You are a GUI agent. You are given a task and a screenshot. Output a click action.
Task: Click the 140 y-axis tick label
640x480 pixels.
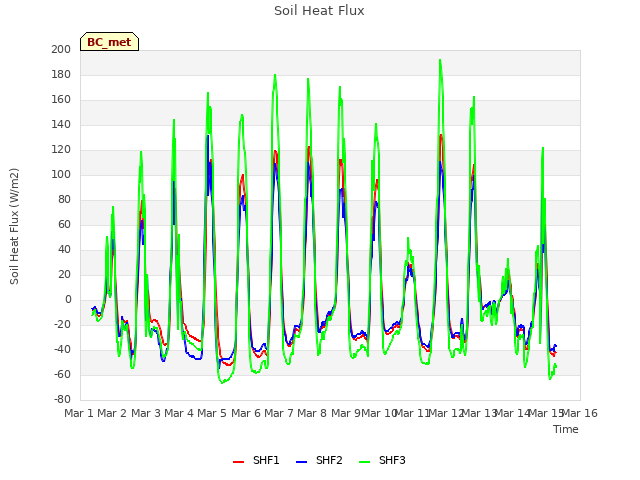point(61,124)
